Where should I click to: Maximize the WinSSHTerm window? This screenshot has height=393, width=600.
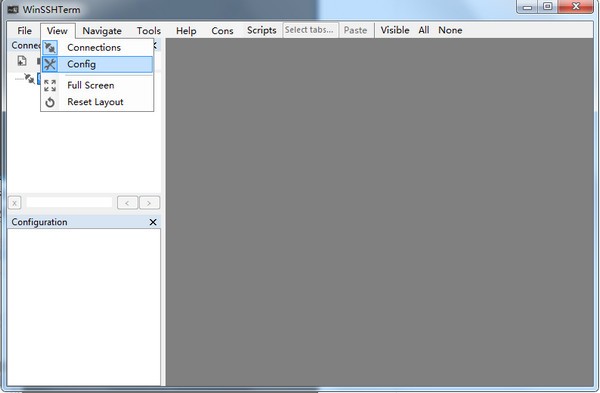click(548, 7)
